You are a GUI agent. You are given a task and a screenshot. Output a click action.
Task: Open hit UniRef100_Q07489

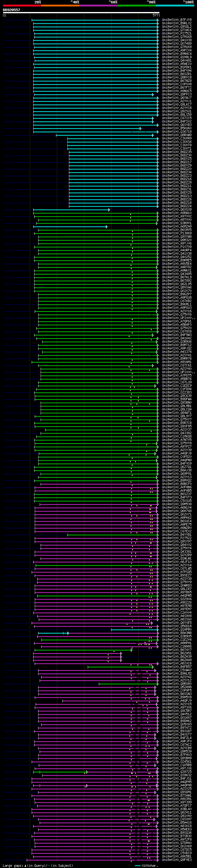(x=177, y=43)
